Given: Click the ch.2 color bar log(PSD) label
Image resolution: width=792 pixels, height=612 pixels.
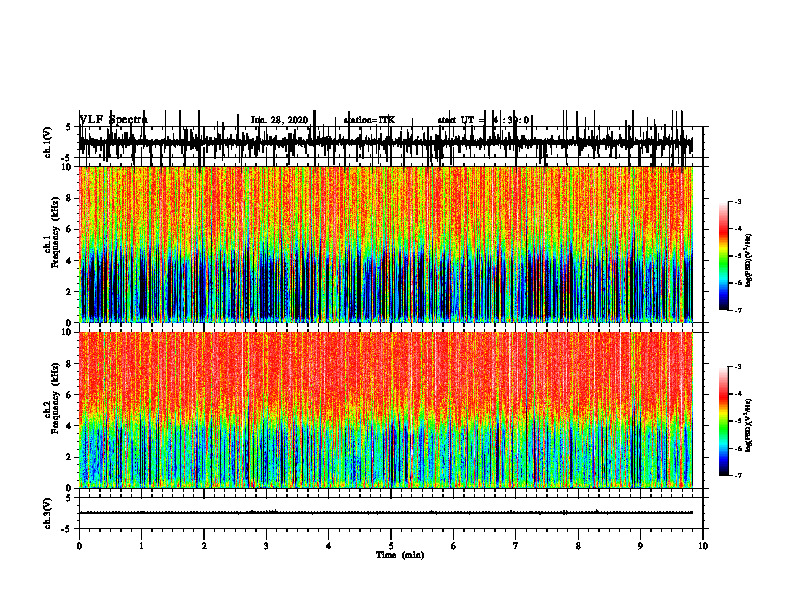Looking at the screenshot, I should tap(749, 424).
